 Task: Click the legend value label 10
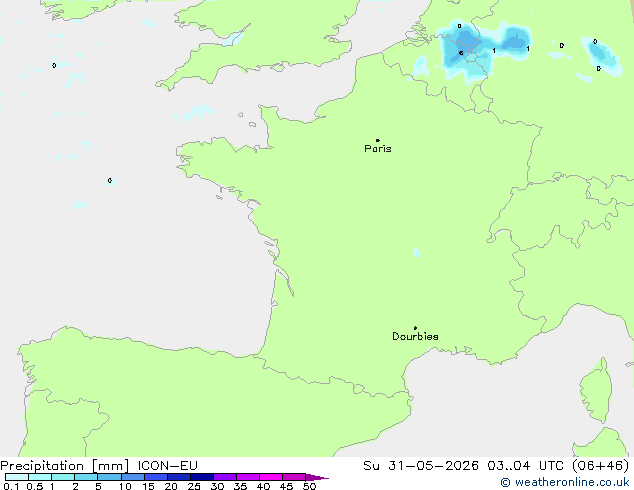pos(125,486)
